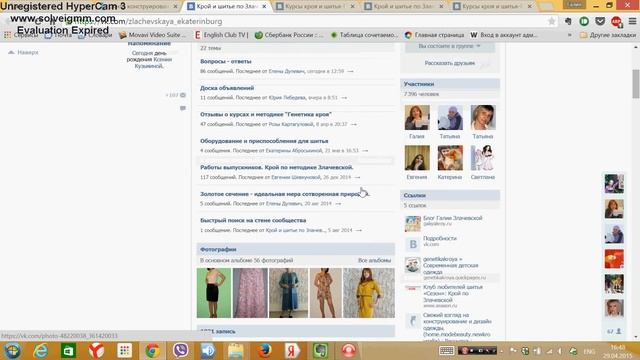Click the Pocket extension icon in toolbar
640x360 pixels.
(x=600, y=21)
